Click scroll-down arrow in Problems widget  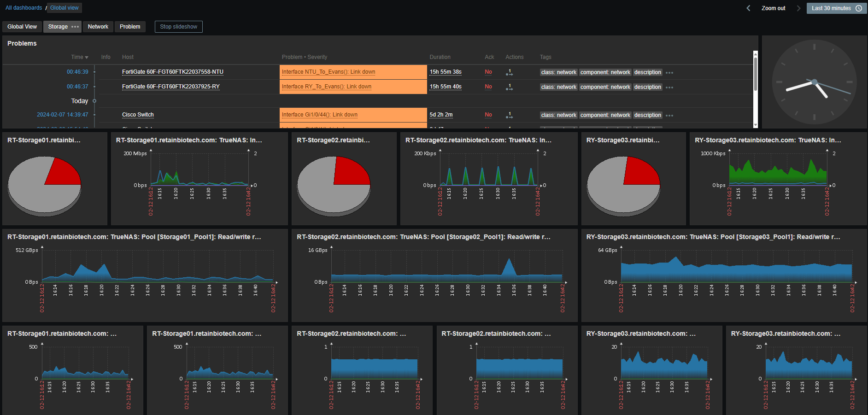tap(755, 125)
